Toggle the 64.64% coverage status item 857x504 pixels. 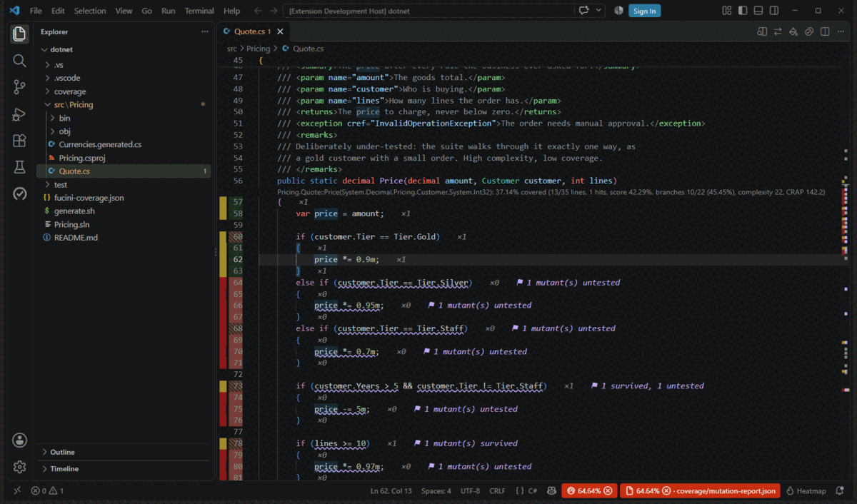pyautogui.click(x=589, y=491)
